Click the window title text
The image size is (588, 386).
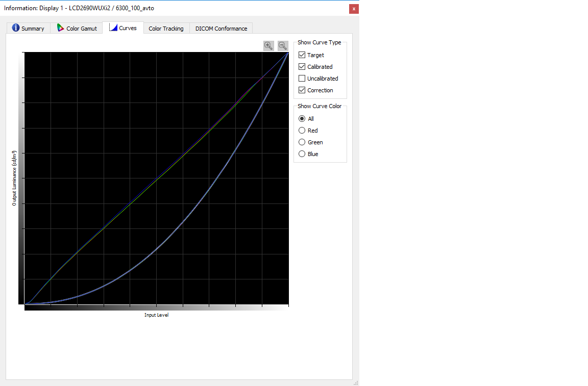(x=79, y=8)
